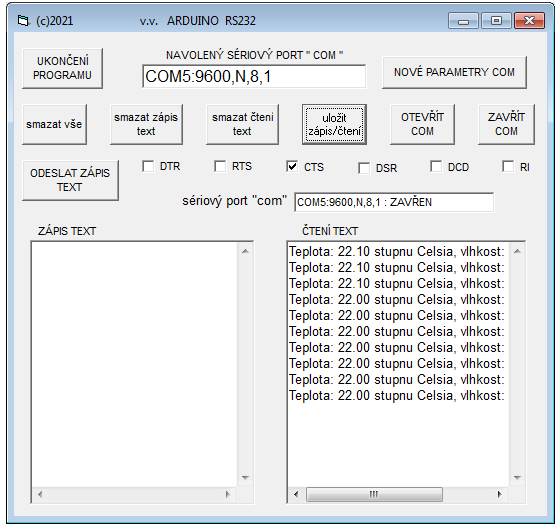Click the ČTENÍ TEXT scroll-up arrow
This screenshot has height=529, width=560.
point(517,251)
